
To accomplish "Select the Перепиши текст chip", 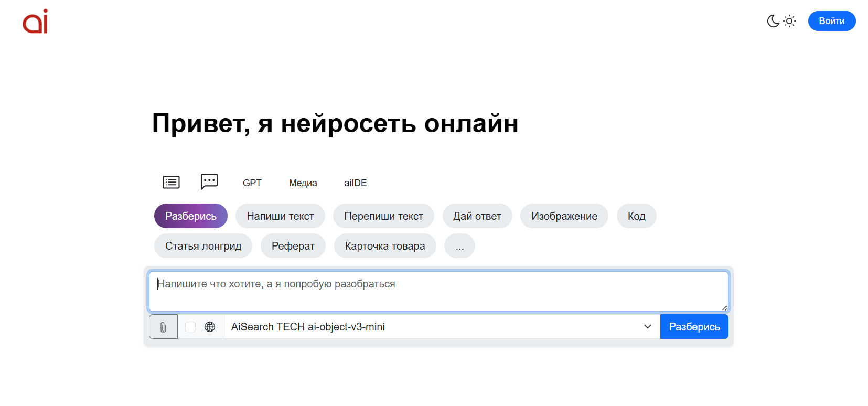I will 383,216.
